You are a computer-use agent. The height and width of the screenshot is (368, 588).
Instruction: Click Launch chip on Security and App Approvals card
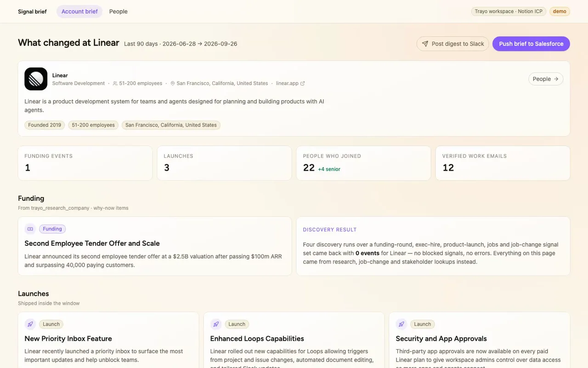coord(422,324)
